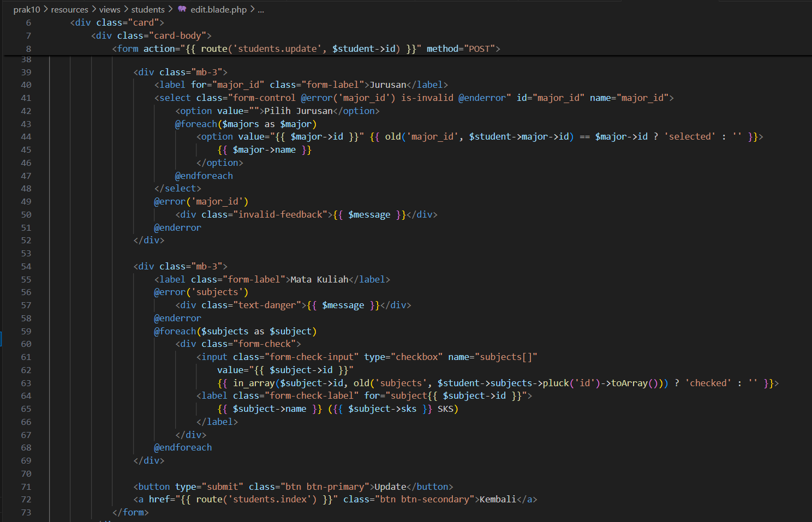Click the "invalid-feedback" class string

tap(280, 214)
